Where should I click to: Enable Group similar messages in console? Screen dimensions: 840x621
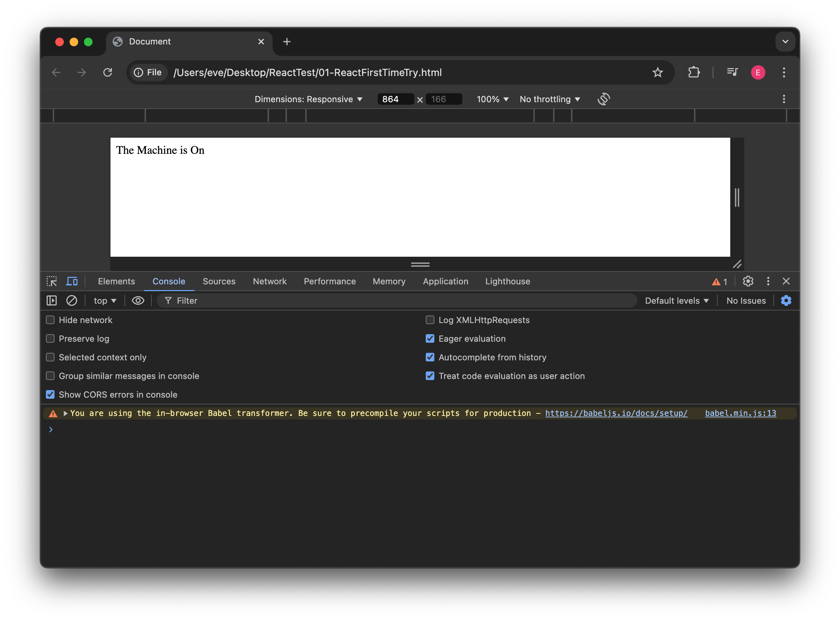pos(50,375)
